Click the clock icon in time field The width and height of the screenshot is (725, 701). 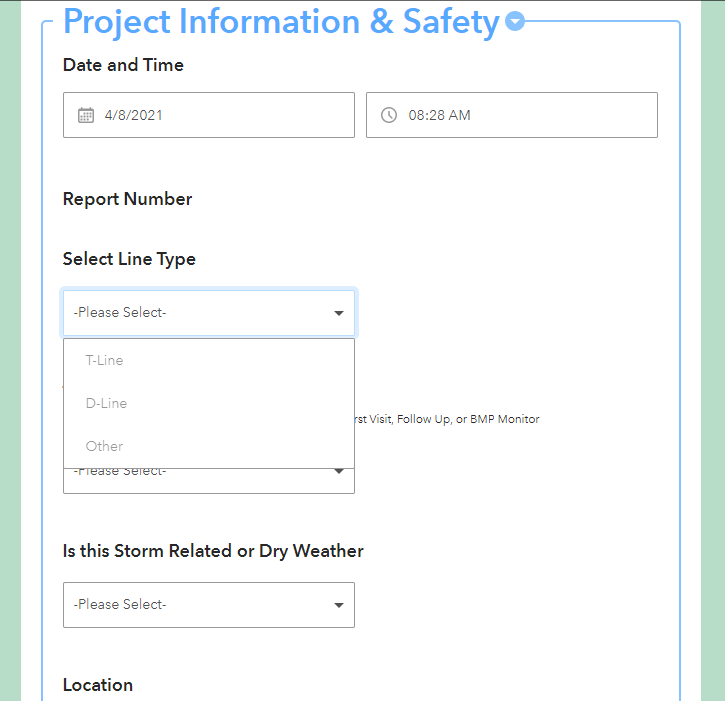389,115
